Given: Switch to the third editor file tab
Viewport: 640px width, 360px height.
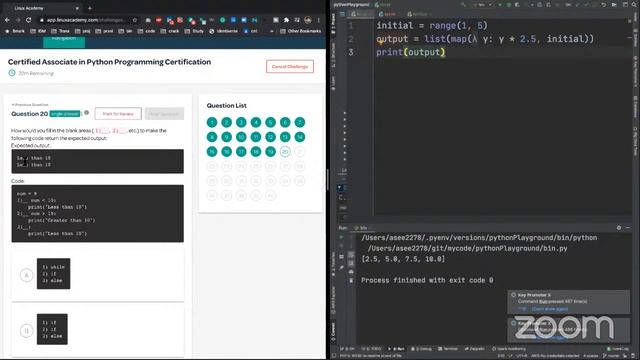Looking at the screenshot, I should [x=417, y=14].
